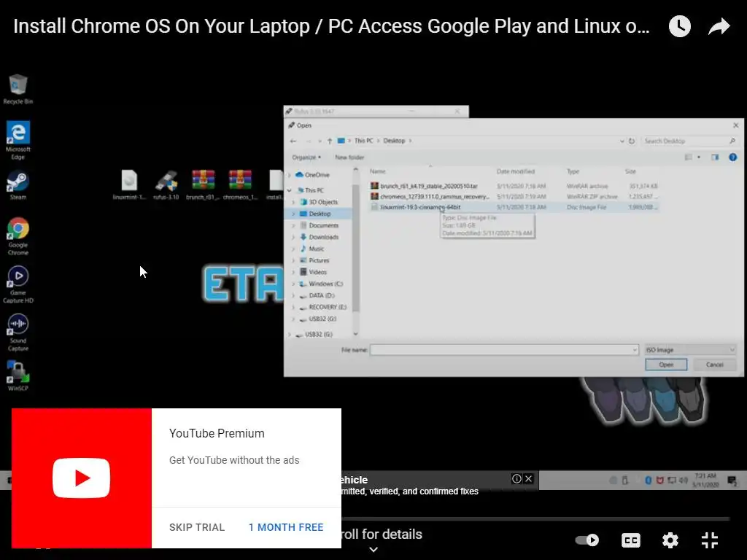Expand the Documents tree node
747x560 pixels.
(x=293, y=225)
